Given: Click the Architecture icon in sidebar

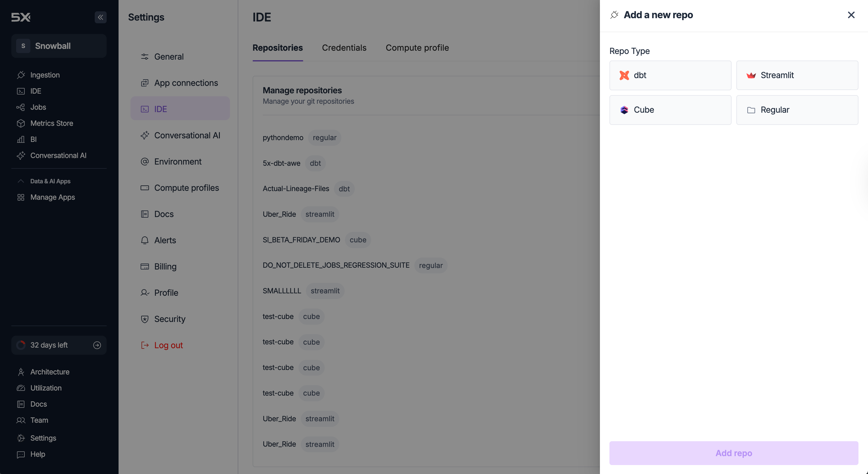Looking at the screenshot, I should tap(21, 372).
